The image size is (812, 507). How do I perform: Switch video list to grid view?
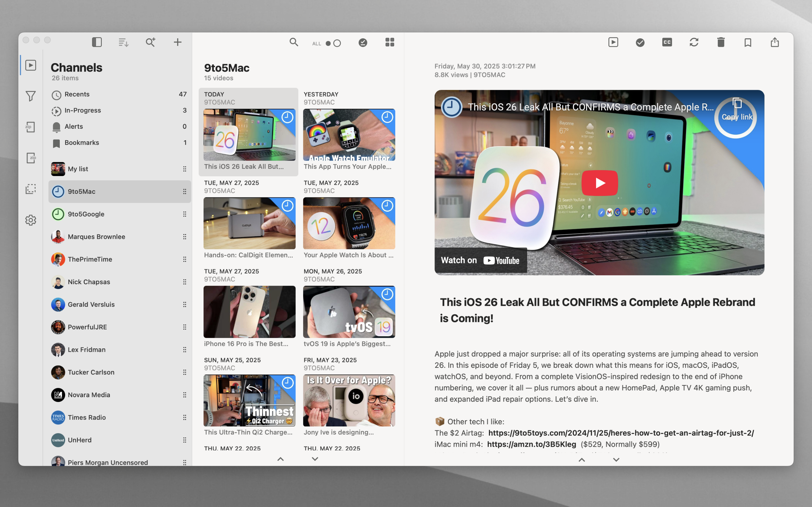coord(390,42)
